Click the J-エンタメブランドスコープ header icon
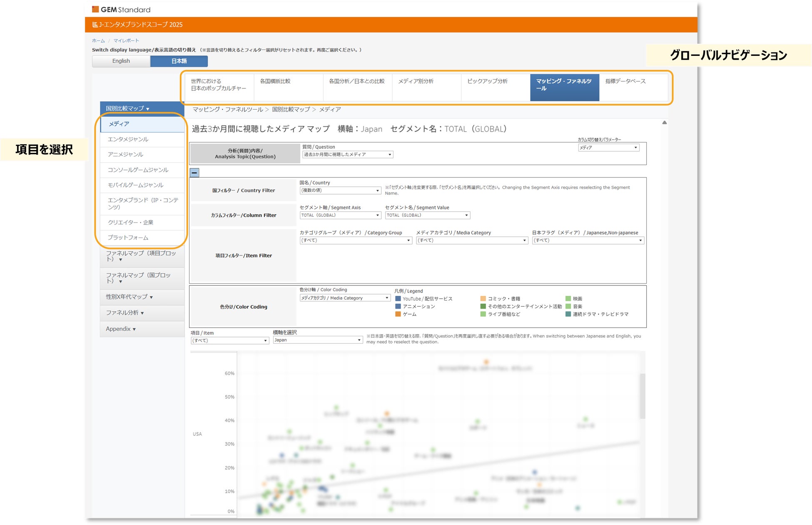The image size is (812, 525). pyautogui.click(x=95, y=25)
